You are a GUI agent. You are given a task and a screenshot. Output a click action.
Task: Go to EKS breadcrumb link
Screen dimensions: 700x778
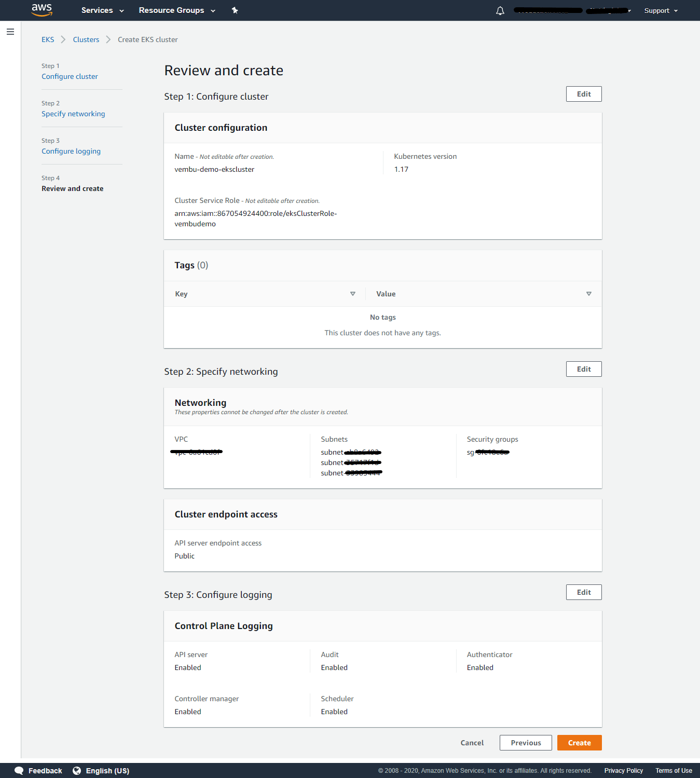(48, 39)
